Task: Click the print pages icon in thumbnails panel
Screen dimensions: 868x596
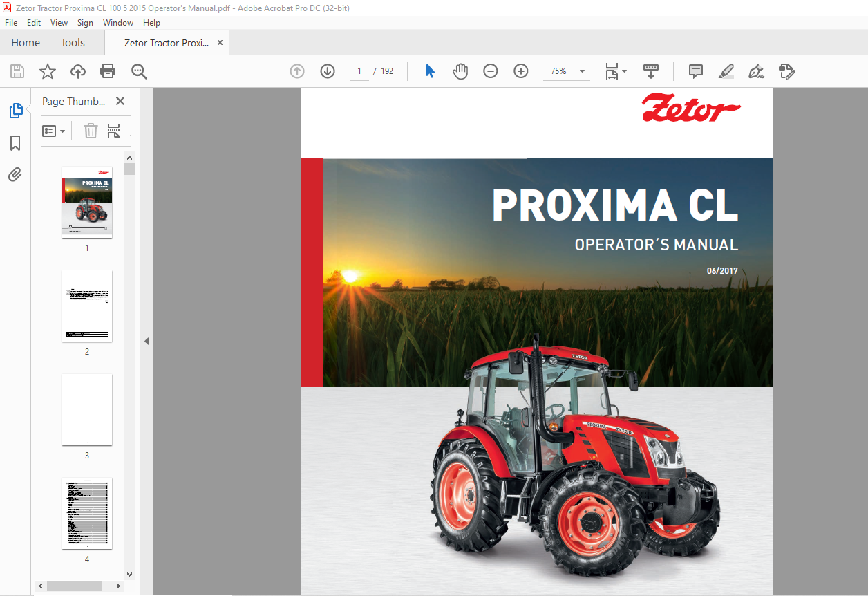Action: coord(114,131)
